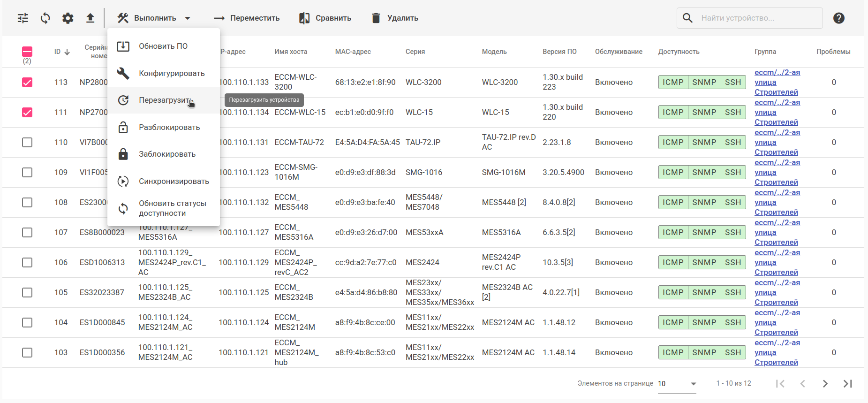Expand the Выполнить dropdown arrow
The image size is (868, 403).
coord(188,18)
